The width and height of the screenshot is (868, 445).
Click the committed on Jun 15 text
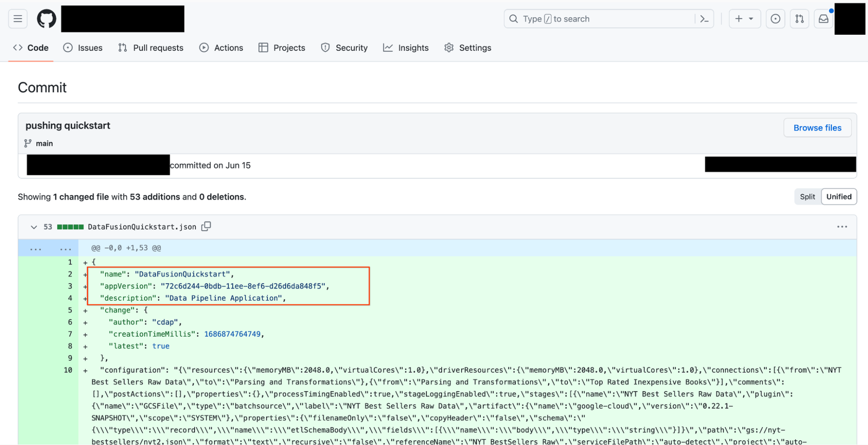click(x=210, y=165)
